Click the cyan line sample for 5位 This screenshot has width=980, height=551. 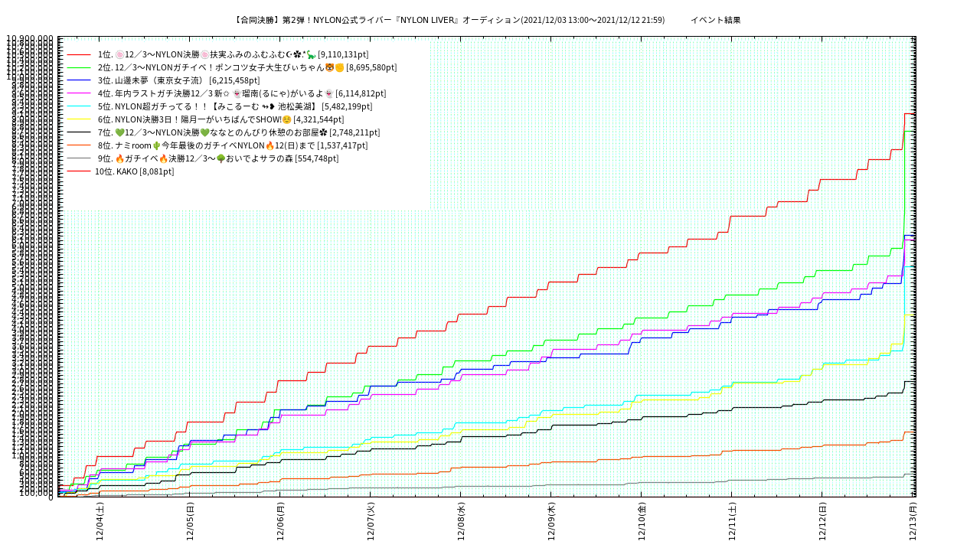click(79, 106)
